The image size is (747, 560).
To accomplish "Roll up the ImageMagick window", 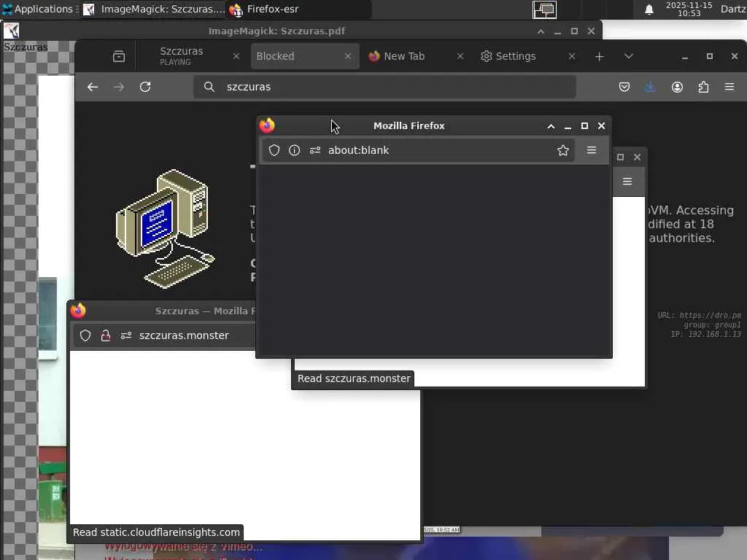I will click(x=541, y=31).
